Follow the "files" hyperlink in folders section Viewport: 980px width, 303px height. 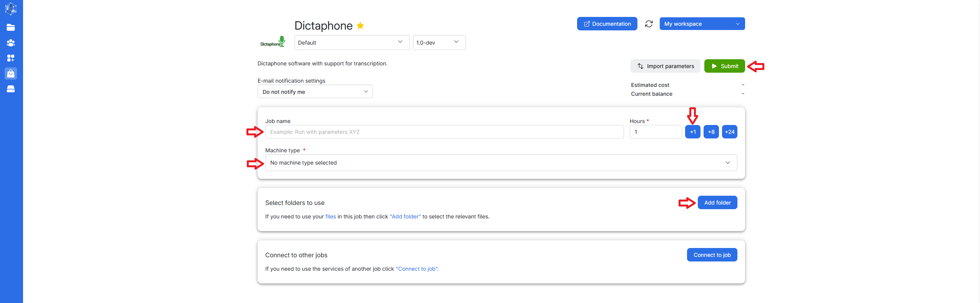(330, 216)
